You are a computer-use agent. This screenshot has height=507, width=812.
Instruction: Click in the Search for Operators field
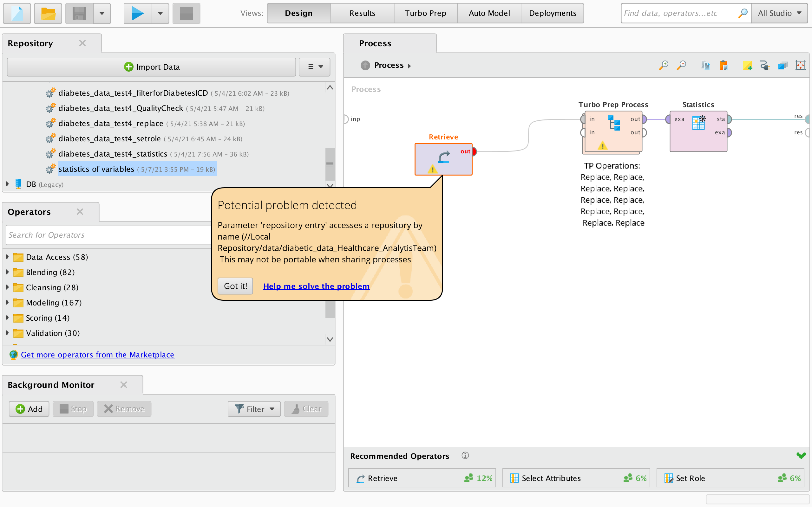pyautogui.click(x=108, y=235)
